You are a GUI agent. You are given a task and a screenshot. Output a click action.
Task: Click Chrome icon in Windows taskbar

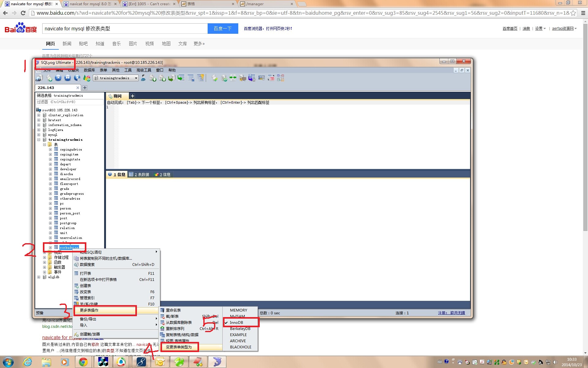click(x=83, y=362)
